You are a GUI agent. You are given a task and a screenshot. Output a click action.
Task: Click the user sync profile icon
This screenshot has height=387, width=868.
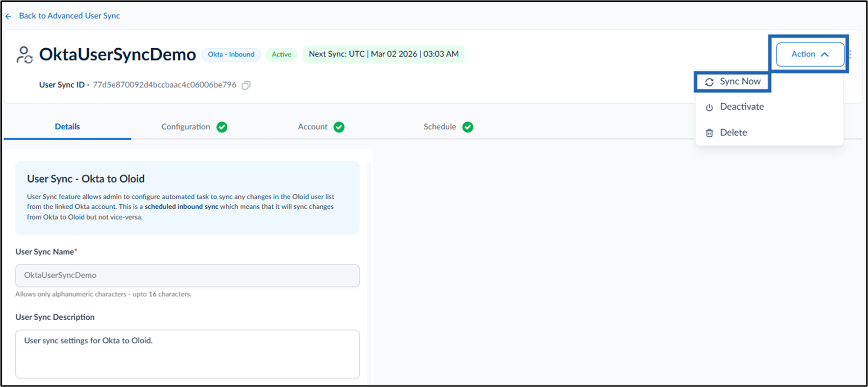pyautogui.click(x=24, y=55)
